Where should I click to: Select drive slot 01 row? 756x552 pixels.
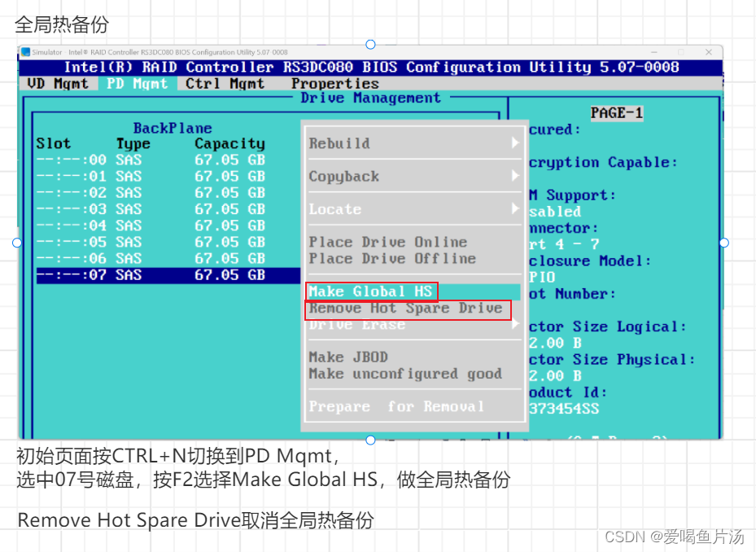tap(151, 176)
